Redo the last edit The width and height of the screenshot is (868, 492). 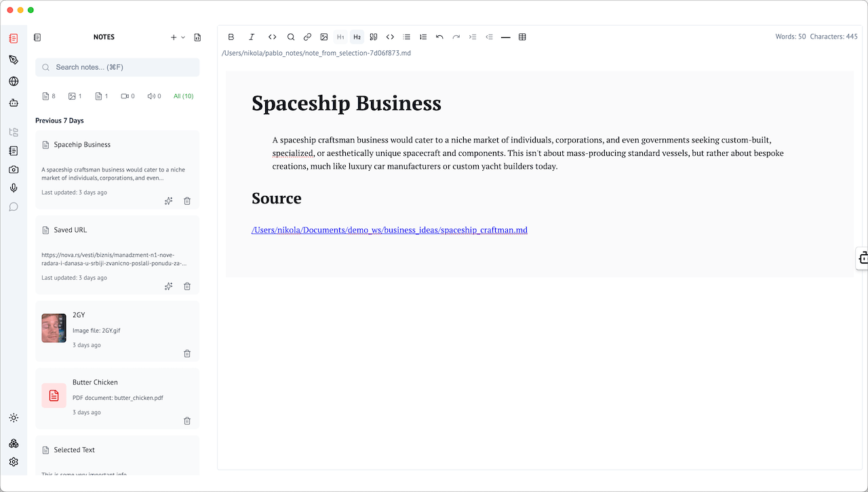[456, 37]
